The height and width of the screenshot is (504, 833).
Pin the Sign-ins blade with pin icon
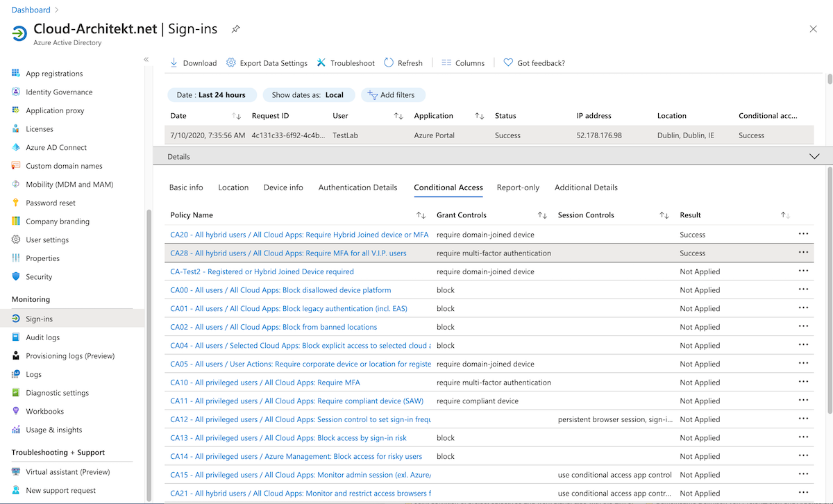[235, 29]
